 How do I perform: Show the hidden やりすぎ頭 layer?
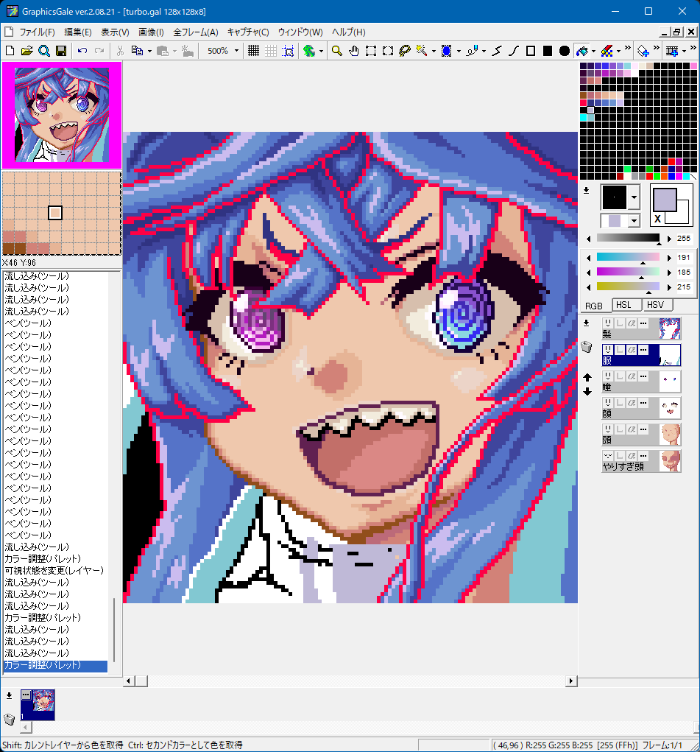point(608,456)
